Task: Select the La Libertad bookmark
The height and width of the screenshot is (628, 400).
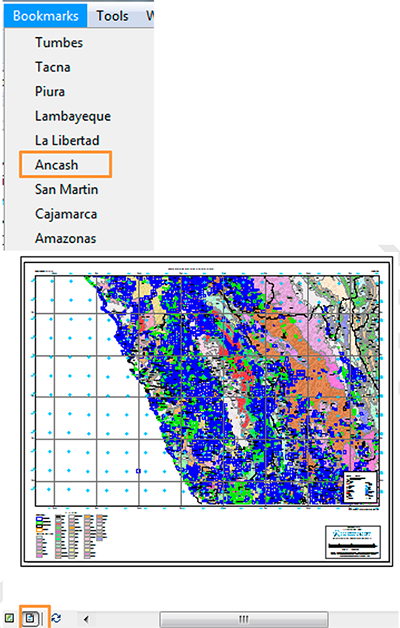Action: click(x=67, y=141)
